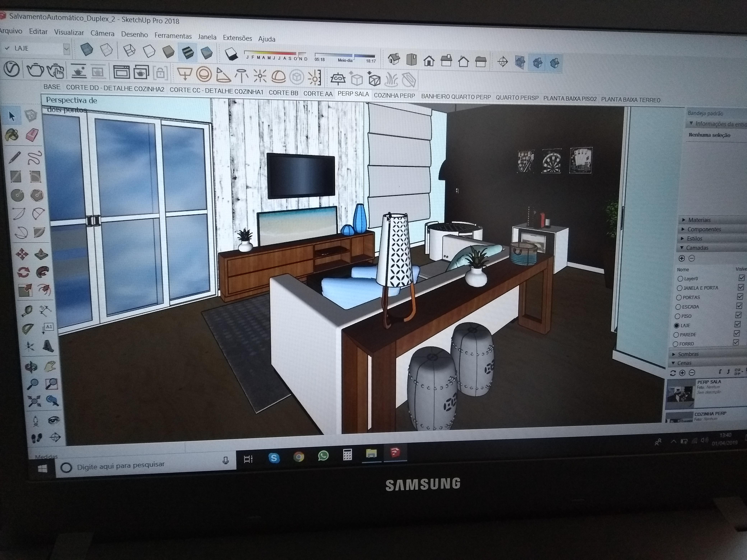Make FORRO the active layer
This screenshot has height=560, width=747.
[x=675, y=344]
